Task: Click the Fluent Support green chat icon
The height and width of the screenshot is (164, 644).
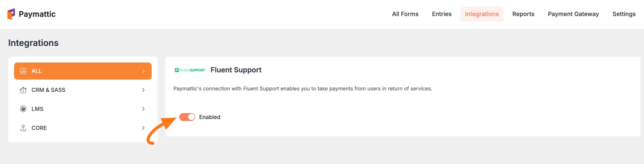Action: [176, 70]
